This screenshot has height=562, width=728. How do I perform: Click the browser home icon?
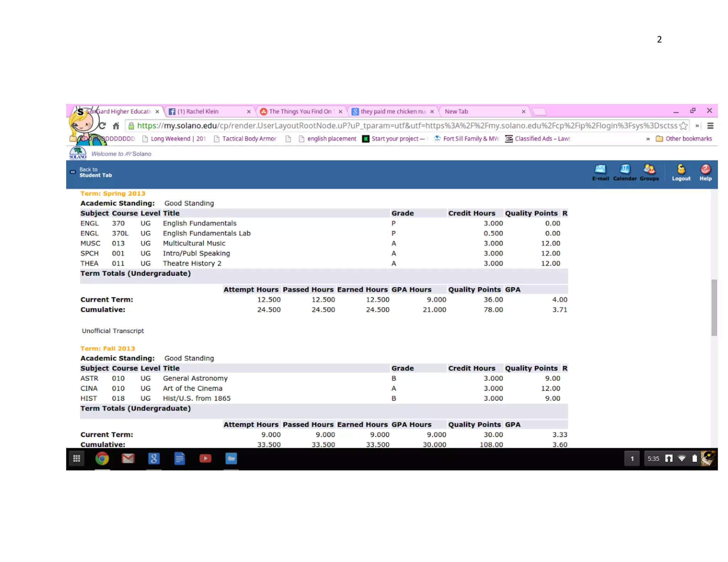tap(116, 126)
